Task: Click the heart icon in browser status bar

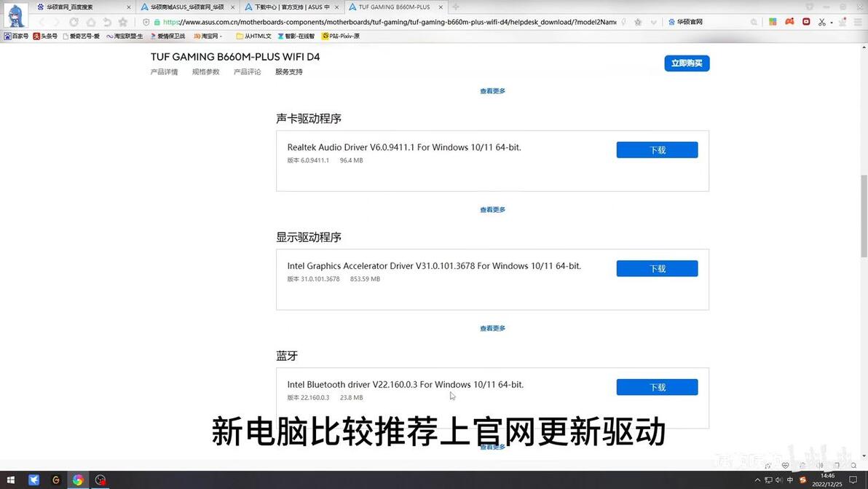Action: coord(785,465)
